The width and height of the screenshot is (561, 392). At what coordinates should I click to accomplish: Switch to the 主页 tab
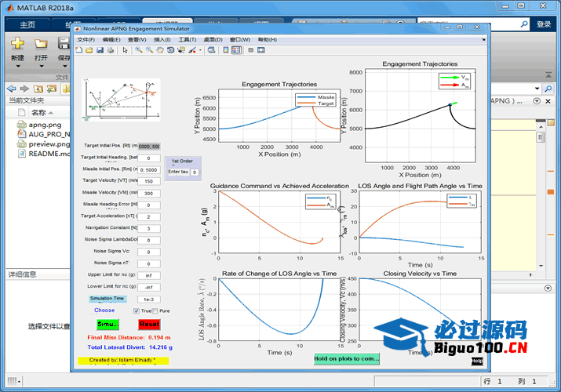27,24
